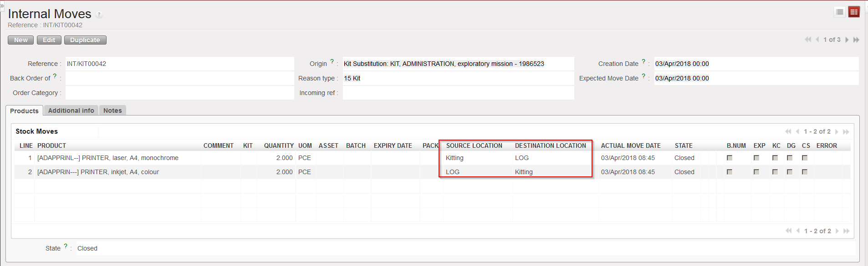This screenshot has height=266, width=868.
Task: Sort by DESTINATION LOCATION column header
Action: point(551,146)
